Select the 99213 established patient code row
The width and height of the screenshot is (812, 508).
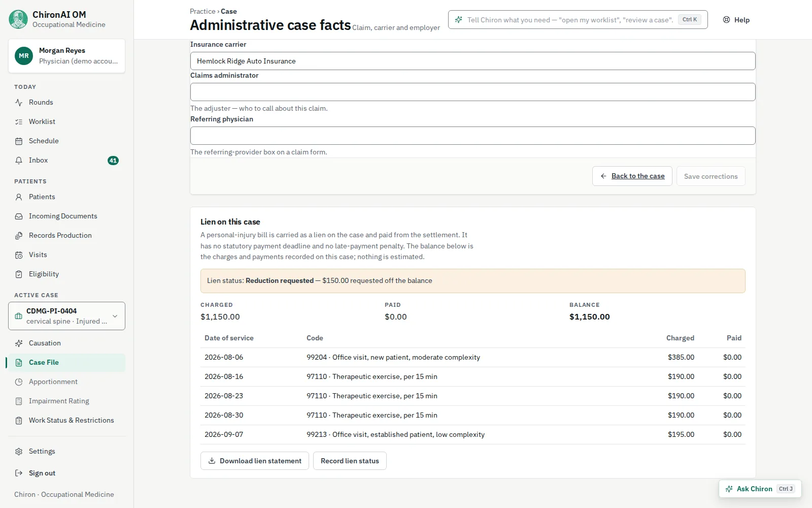point(472,435)
